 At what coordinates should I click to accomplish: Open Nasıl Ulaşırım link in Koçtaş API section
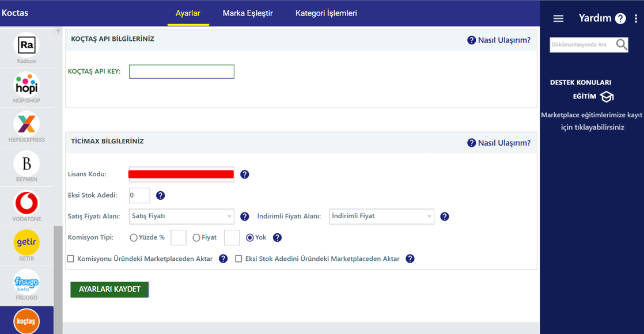pos(499,40)
